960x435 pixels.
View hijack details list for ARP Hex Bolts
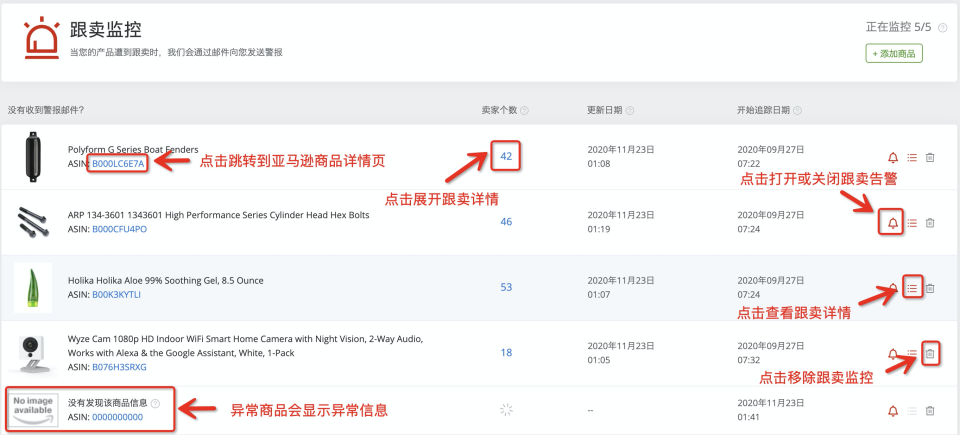pos(911,222)
